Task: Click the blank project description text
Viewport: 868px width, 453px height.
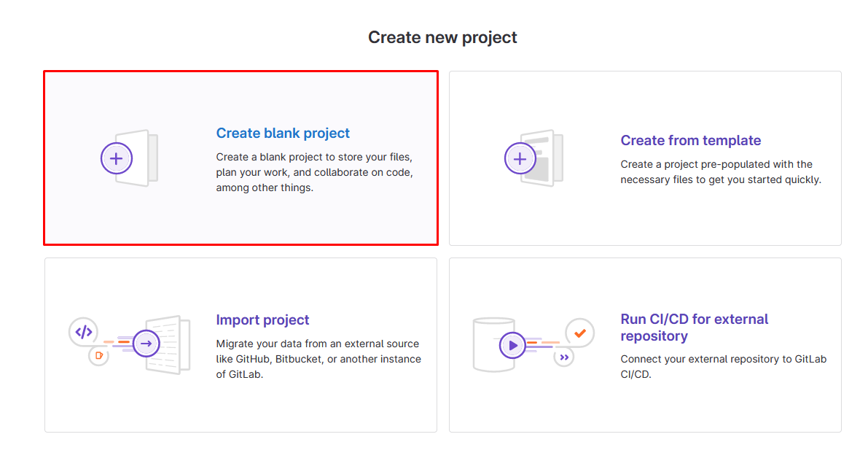Action: pyautogui.click(x=315, y=172)
